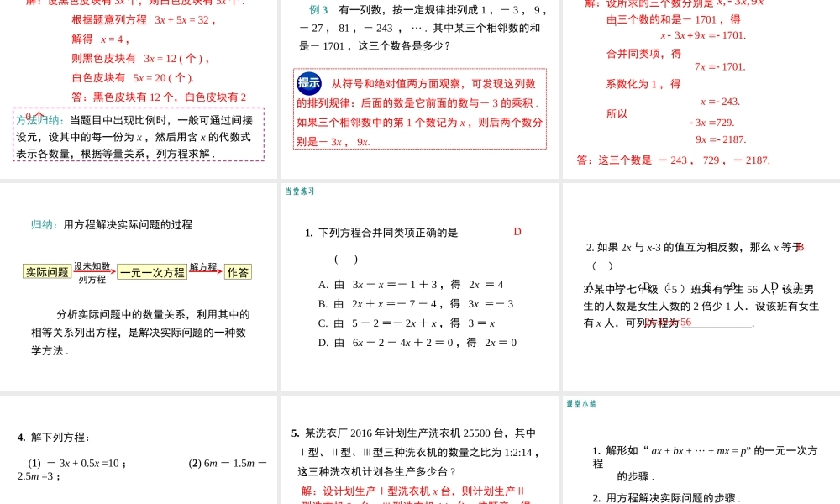Click the teal 归纳 heading
Viewport: 840px width, 504px height.
click(x=44, y=225)
